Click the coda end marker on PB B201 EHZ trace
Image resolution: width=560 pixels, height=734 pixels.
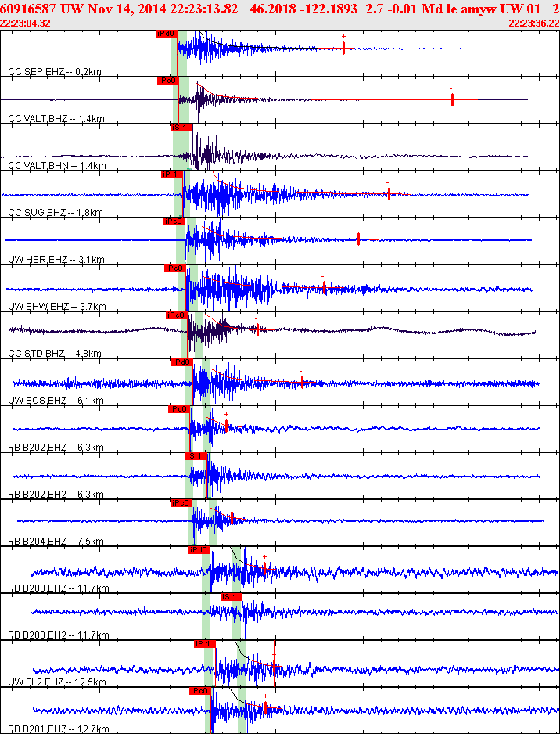(x=266, y=707)
